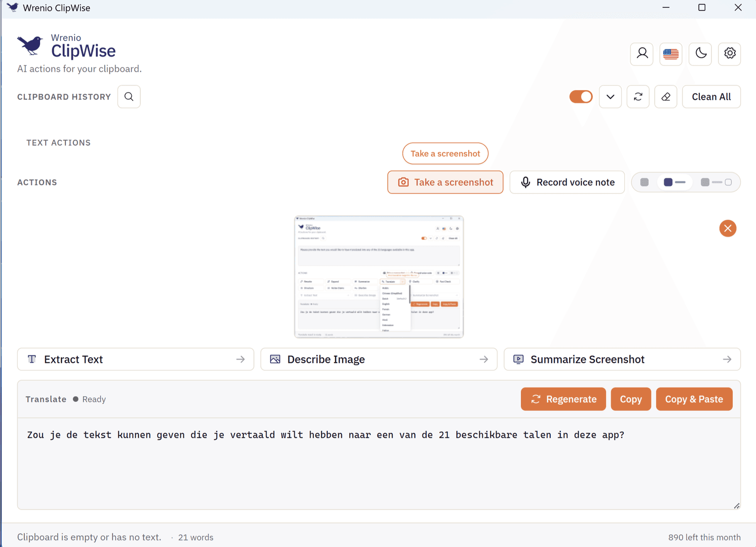Open the user account profile icon

coord(642,54)
